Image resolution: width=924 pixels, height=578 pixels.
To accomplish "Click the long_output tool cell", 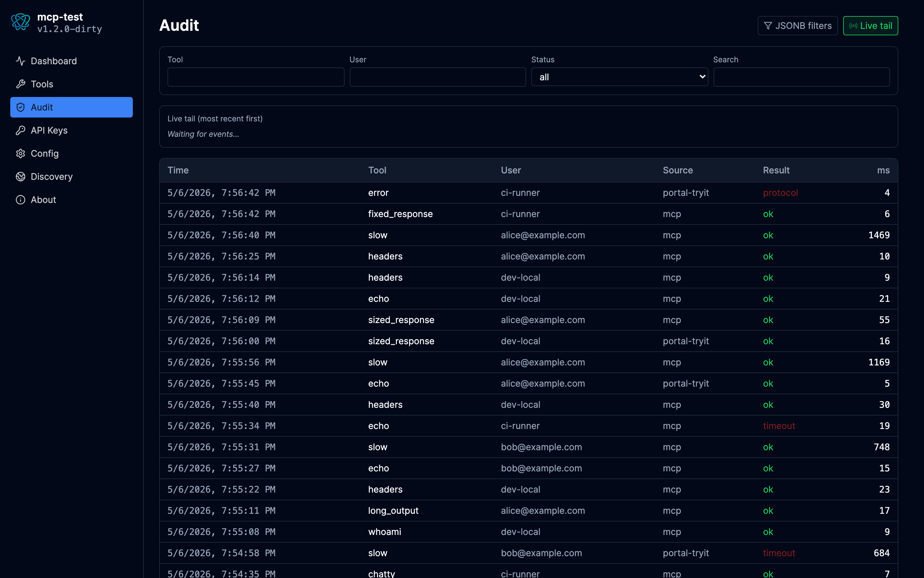I will (x=393, y=511).
